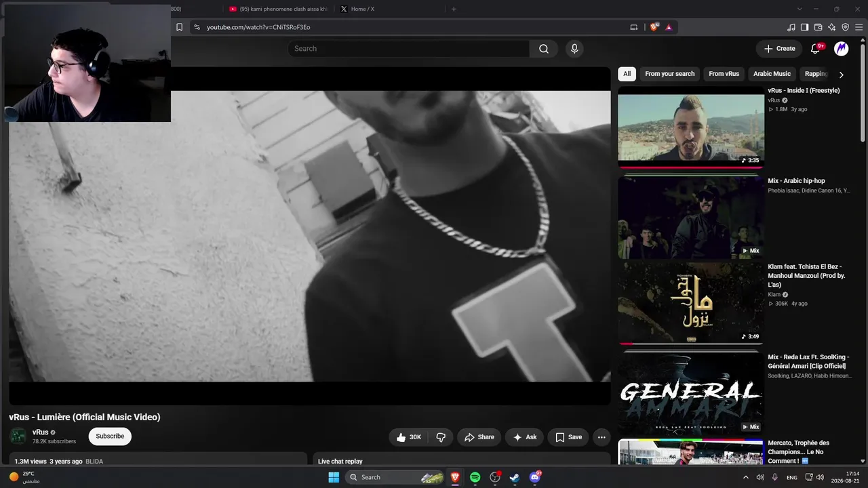The width and height of the screenshot is (868, 488).
Task: Open Brave Rewards triangle icon
Action: point(669,27)
